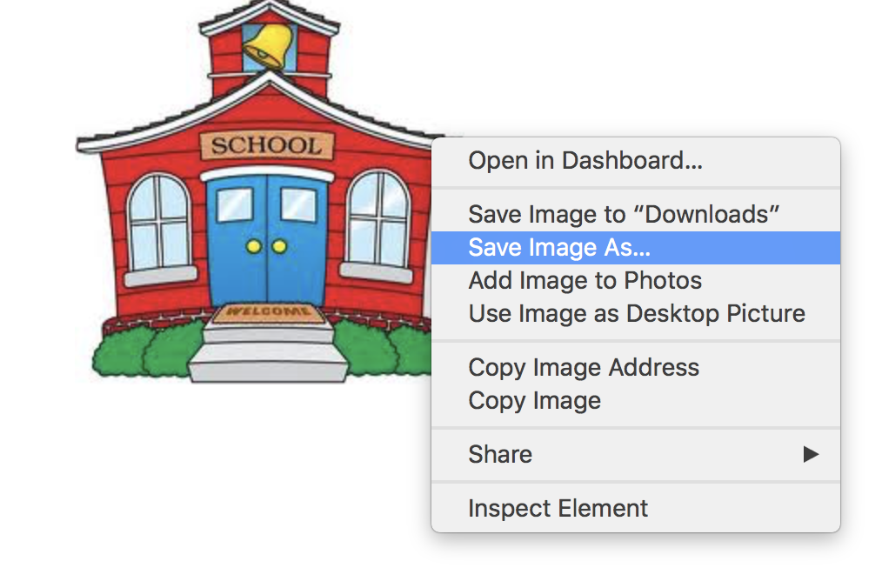Click the blue double door of the school
Viewport: 882px width, 588px height.
[x=267, y=240]
